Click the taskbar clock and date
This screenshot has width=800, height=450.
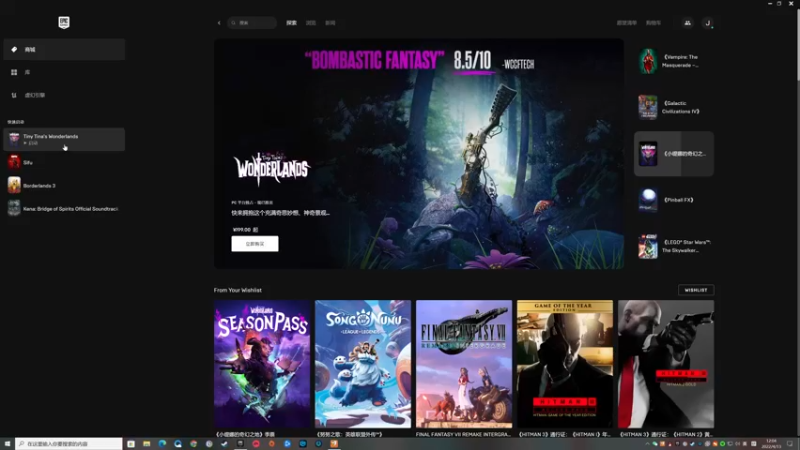pyautogui.click(x=771, y=444)
